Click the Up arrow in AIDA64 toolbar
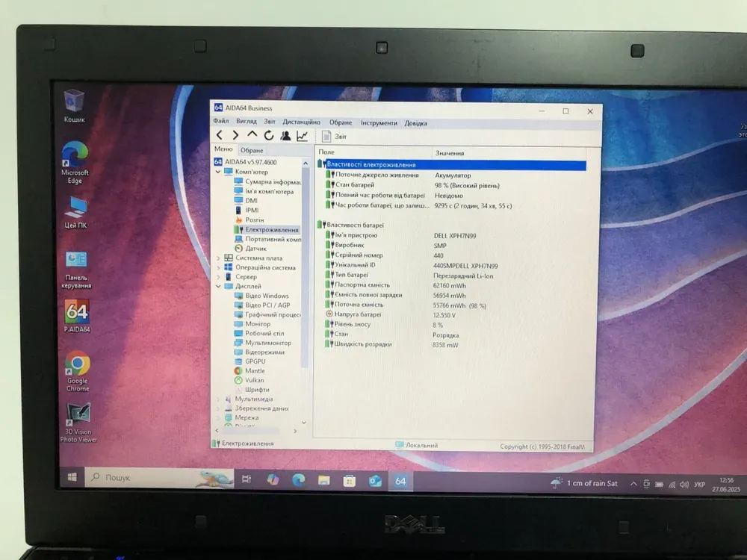Image resolution: width=747 pixels, height=560 pixels. (x=252, y=135)
